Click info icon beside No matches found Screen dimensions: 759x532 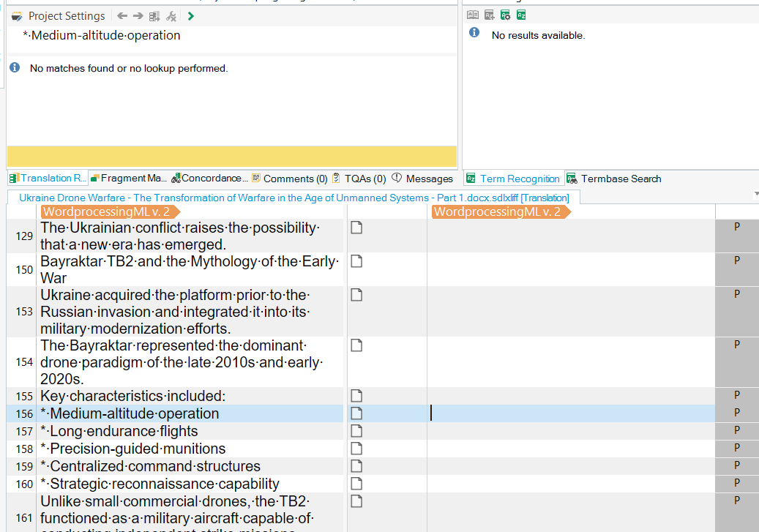click(x=15, y=67)
